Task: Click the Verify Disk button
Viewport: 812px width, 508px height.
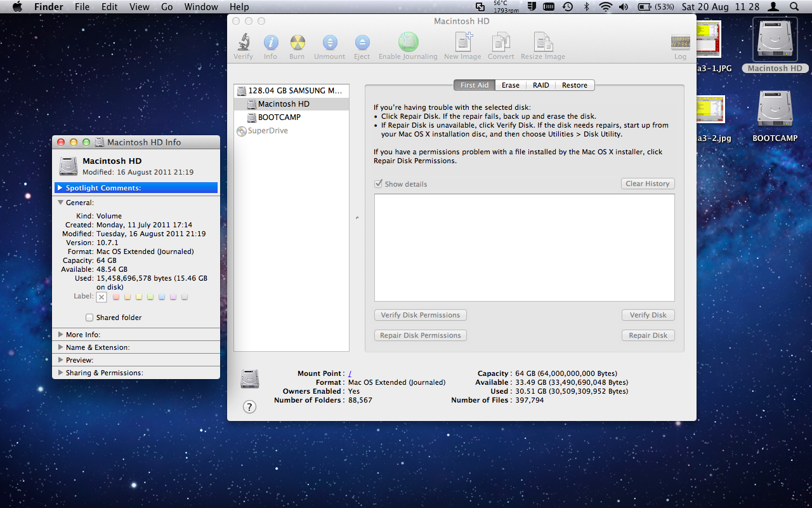Action: [648, 315]
